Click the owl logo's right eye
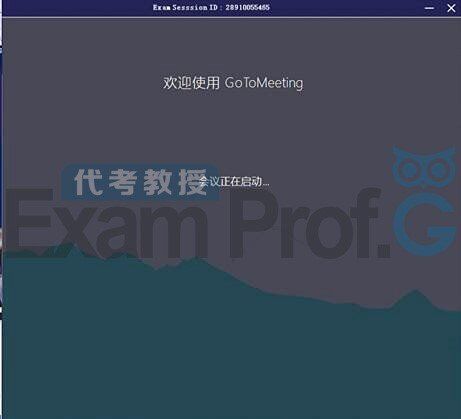 (439, 169)
